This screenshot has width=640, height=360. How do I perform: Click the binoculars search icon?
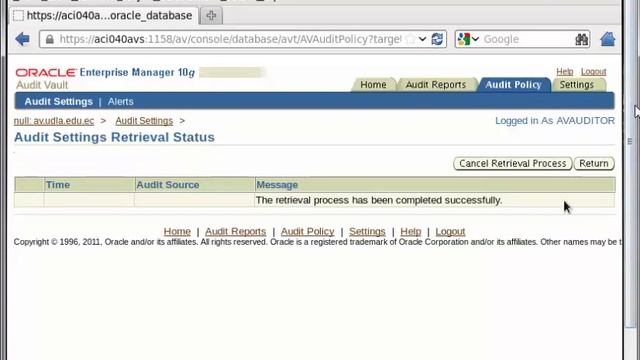[582, 39]
